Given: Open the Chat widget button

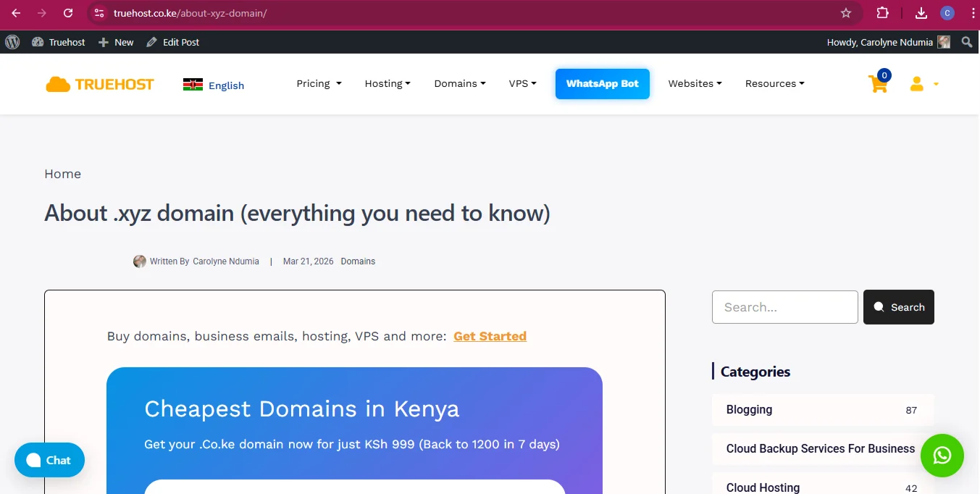Looking at the screenshot, I should (49, 460).
